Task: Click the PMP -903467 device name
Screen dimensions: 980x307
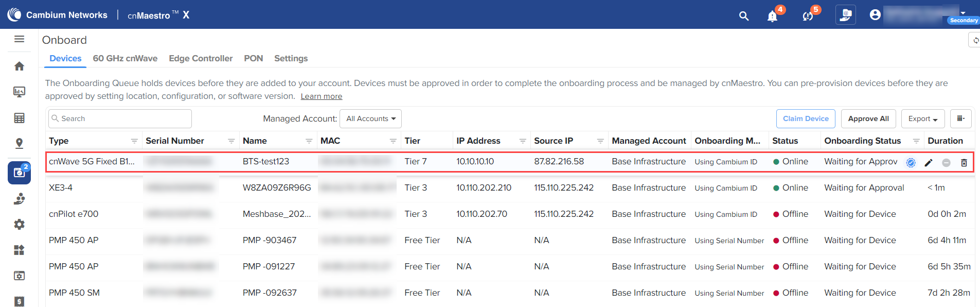Action: pos(270,241)
